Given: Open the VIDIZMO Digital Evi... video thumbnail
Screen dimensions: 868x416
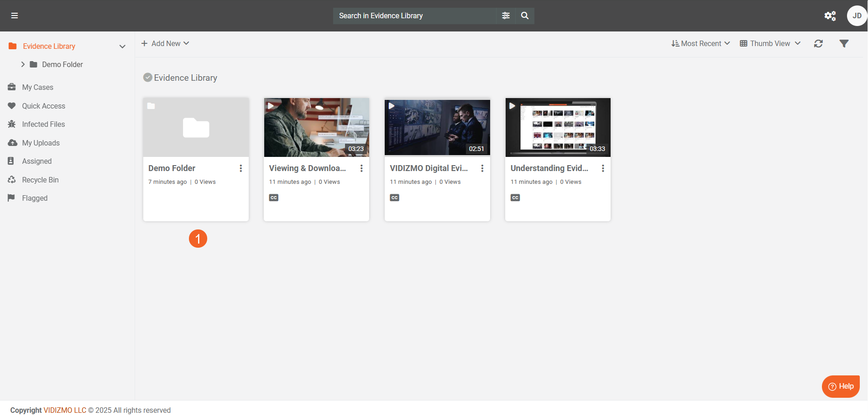Looking at the screenshot, I should (x=437, y=128).
